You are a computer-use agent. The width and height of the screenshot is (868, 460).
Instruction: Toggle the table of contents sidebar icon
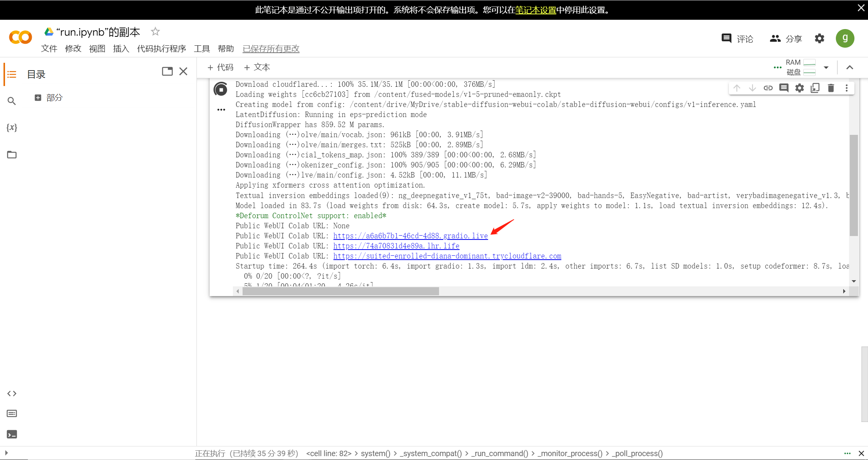point(12,74)
